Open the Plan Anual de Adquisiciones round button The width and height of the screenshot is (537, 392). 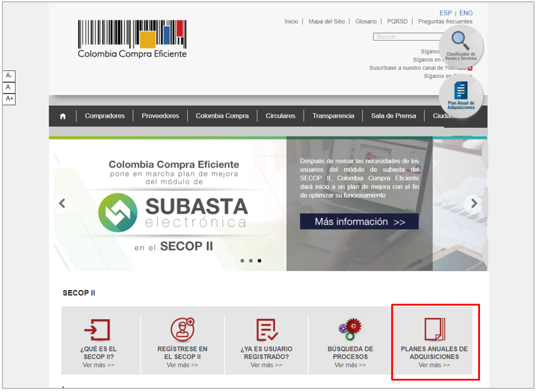point(461,96)
